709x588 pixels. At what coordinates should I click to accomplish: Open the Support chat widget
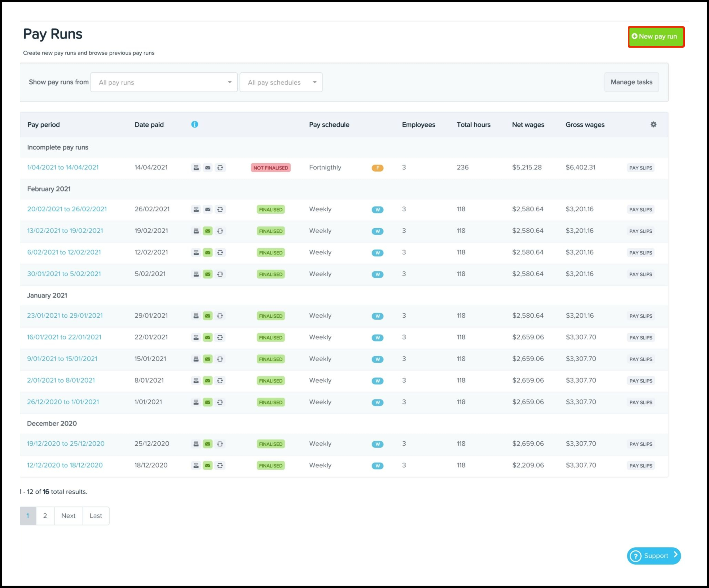[654, 556]
